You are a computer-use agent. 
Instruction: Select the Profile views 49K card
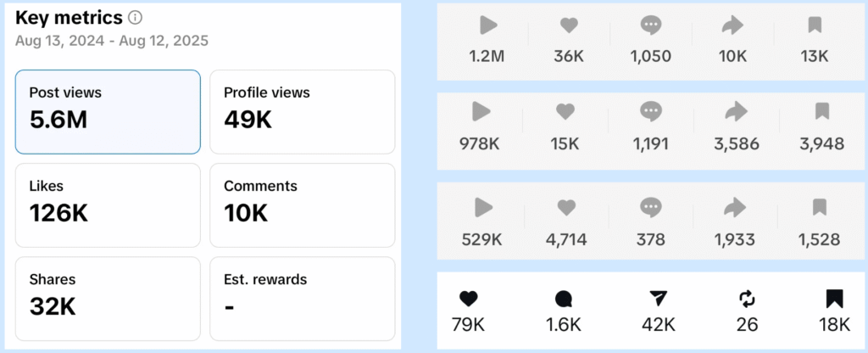tap(303, 112)
